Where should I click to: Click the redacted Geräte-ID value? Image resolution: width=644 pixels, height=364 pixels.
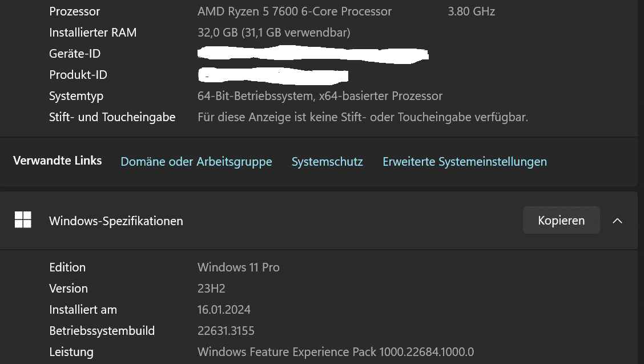click(313, 55)
